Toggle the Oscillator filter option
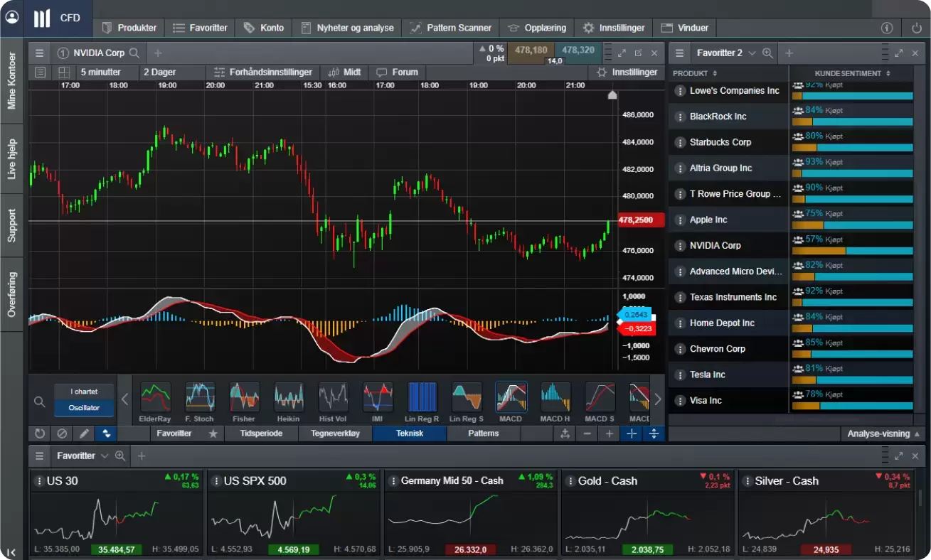 84,408
